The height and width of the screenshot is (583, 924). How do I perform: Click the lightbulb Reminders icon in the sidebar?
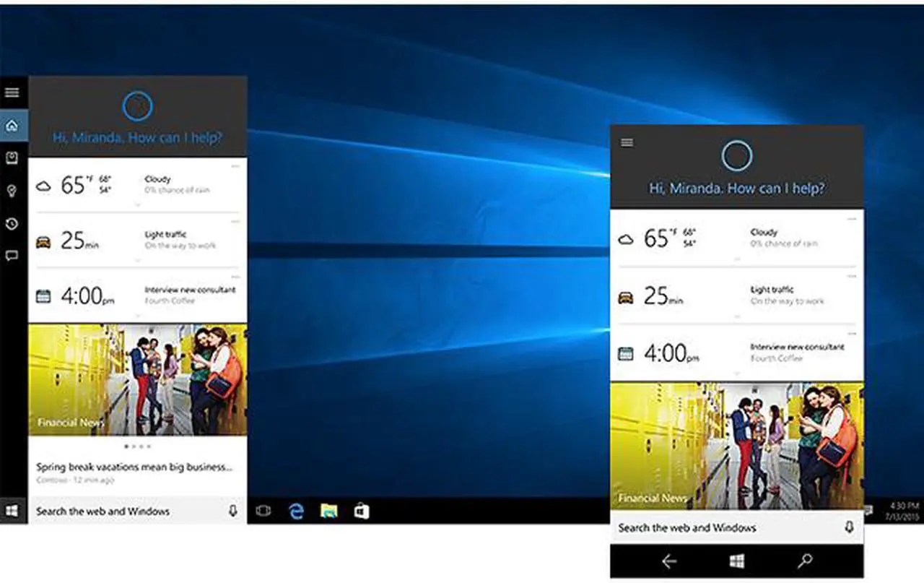click(12, 191)
